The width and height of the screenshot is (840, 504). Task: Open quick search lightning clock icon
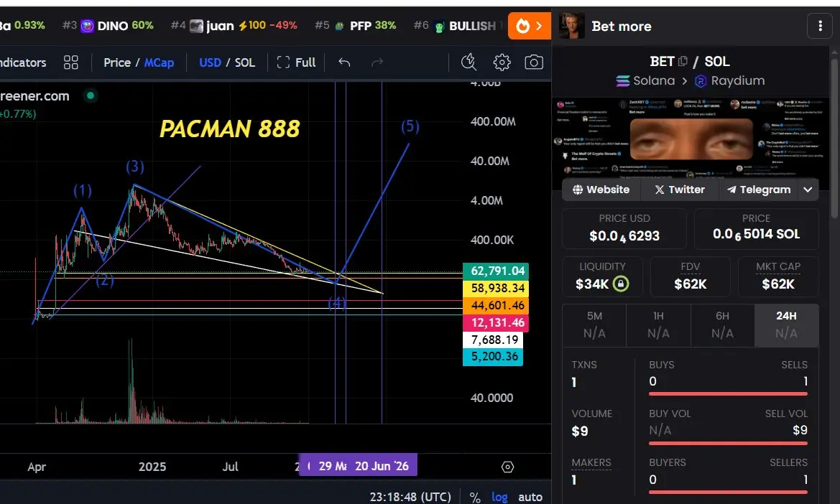tap(469, 62)
